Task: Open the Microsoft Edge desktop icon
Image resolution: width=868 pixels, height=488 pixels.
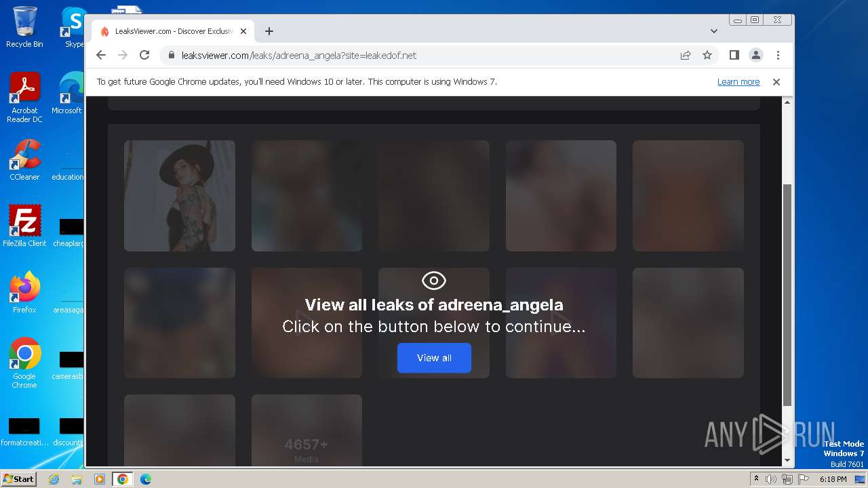Action: click(68, 94)
